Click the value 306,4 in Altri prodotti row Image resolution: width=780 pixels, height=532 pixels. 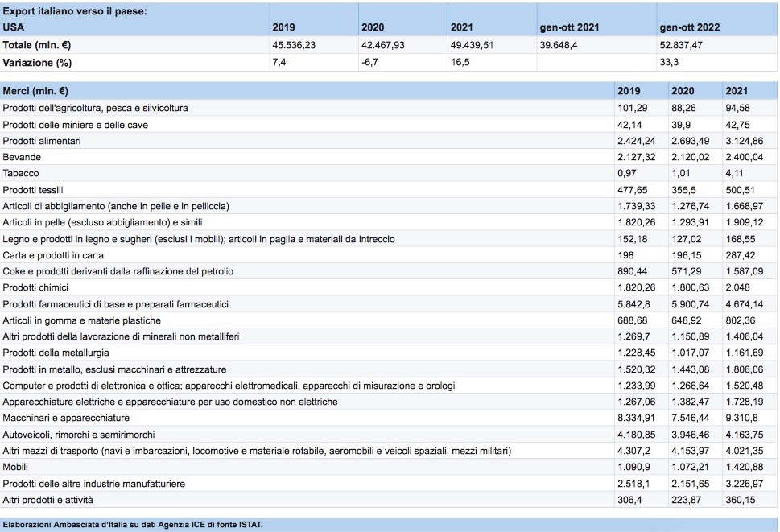coord(629,500)
